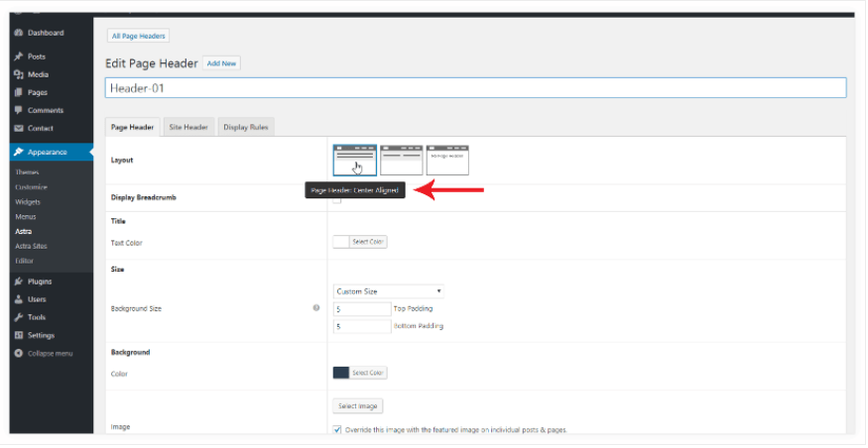The height and width of the screenshot is (448, 868).
Task: Select the second page header layout thumbnail
Action: [402, 161]
